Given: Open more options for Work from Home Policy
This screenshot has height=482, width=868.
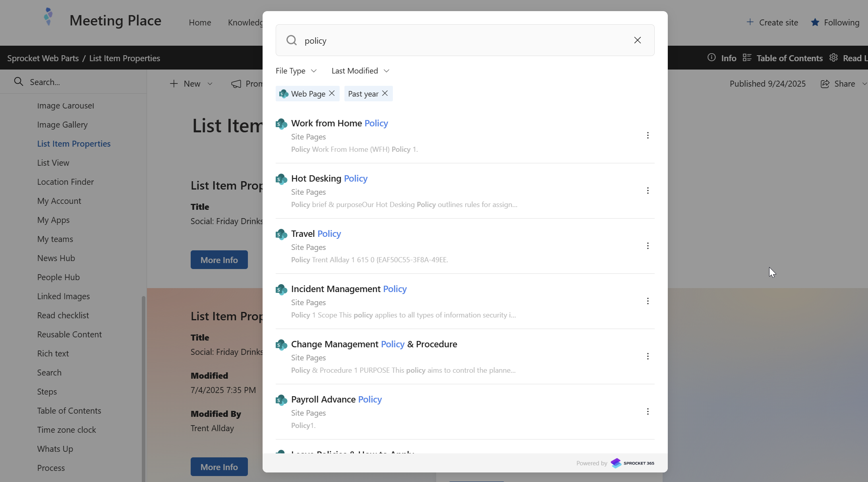Looking at the screenshot, I should pos(648,136).
